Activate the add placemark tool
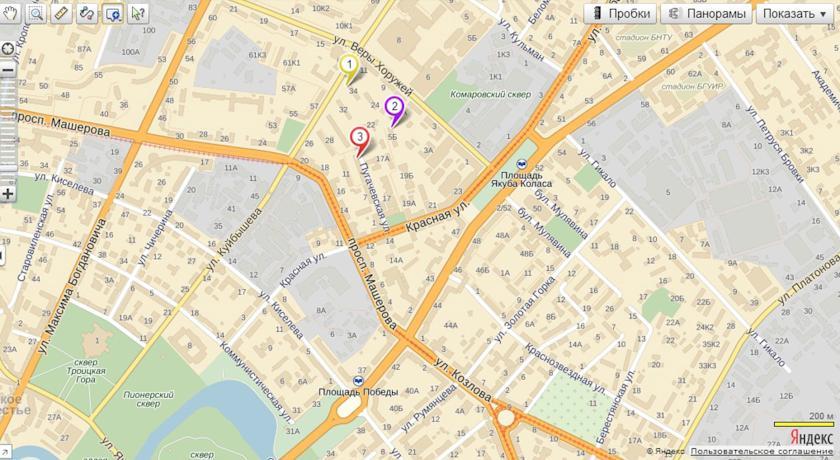This screenshot has width=840, height=460. (112, 13)
